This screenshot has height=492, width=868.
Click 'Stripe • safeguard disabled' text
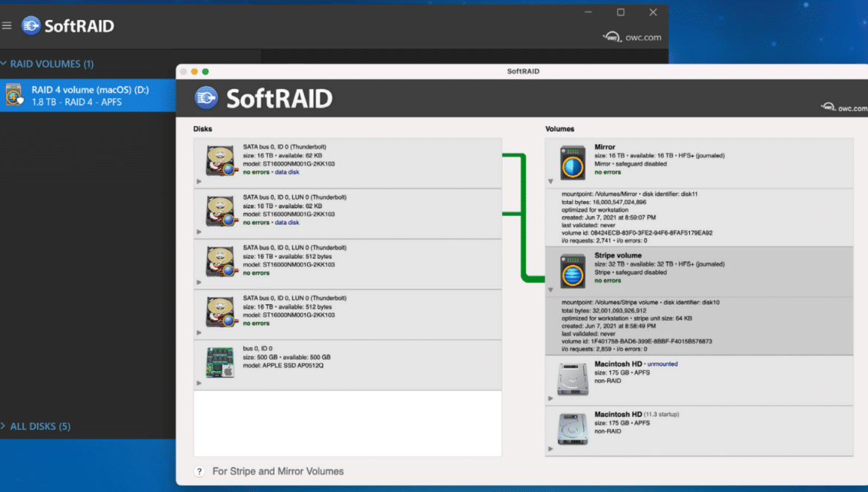pos(631,272)
